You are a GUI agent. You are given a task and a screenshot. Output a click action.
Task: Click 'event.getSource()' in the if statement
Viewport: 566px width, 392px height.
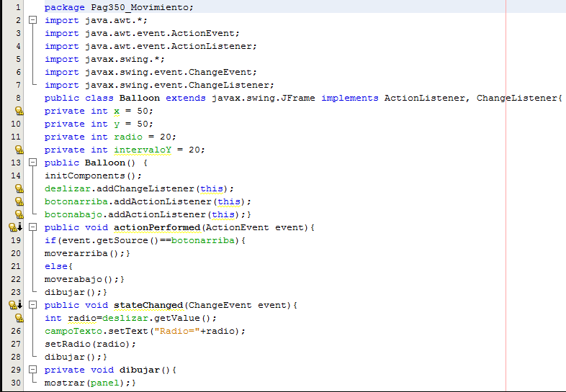point(110,240)
